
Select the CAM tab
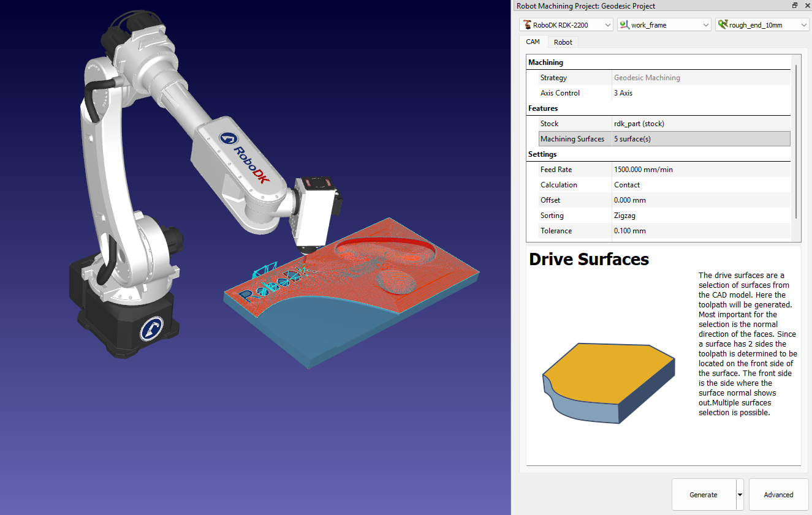click(533, 42)
